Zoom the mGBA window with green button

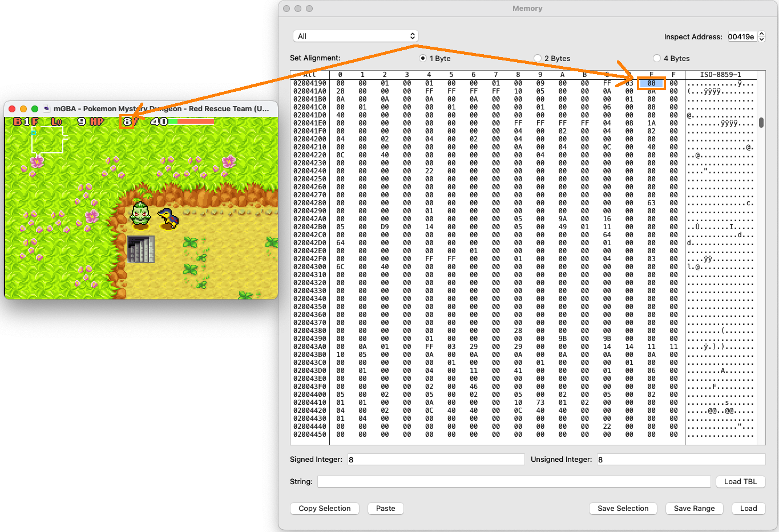click(35, 108)
